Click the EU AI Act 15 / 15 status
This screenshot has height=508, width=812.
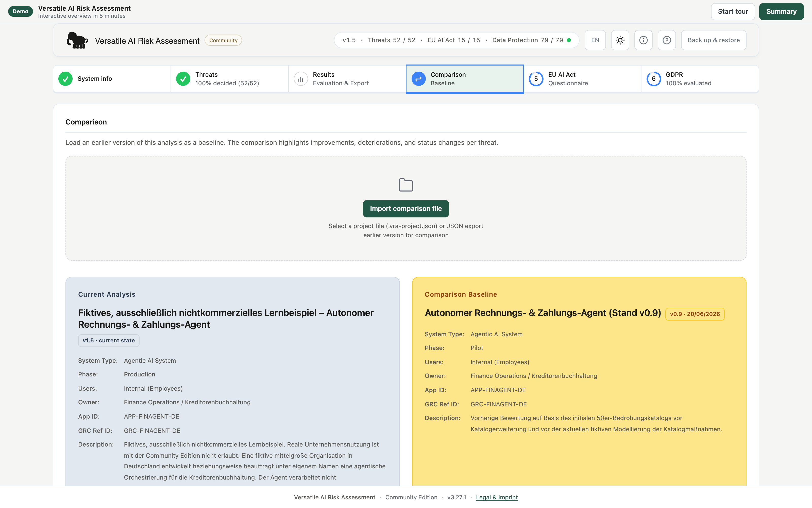coord(454,40)
